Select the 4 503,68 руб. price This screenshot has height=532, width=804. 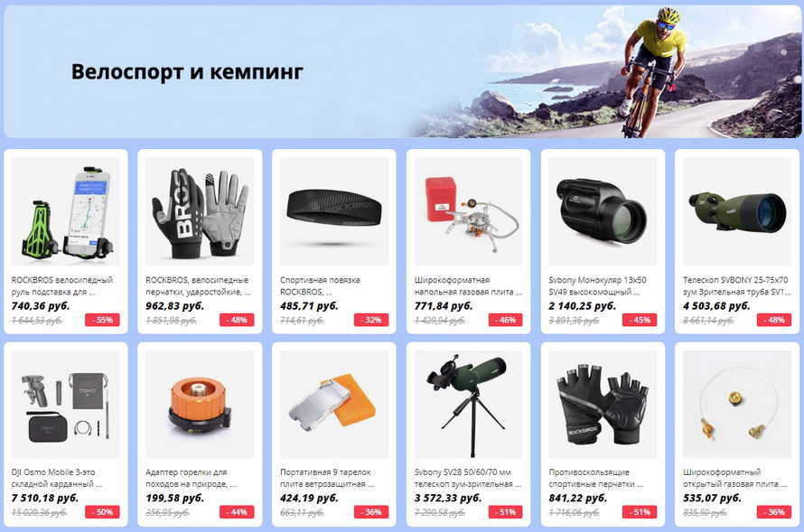coord(716,306)
